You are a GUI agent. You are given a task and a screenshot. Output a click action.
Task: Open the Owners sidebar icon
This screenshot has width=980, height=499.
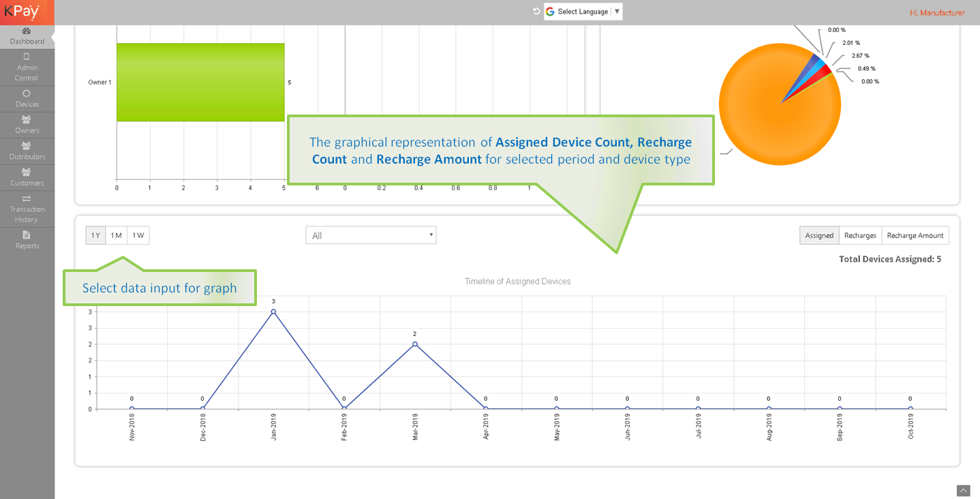tap(27, 120)
